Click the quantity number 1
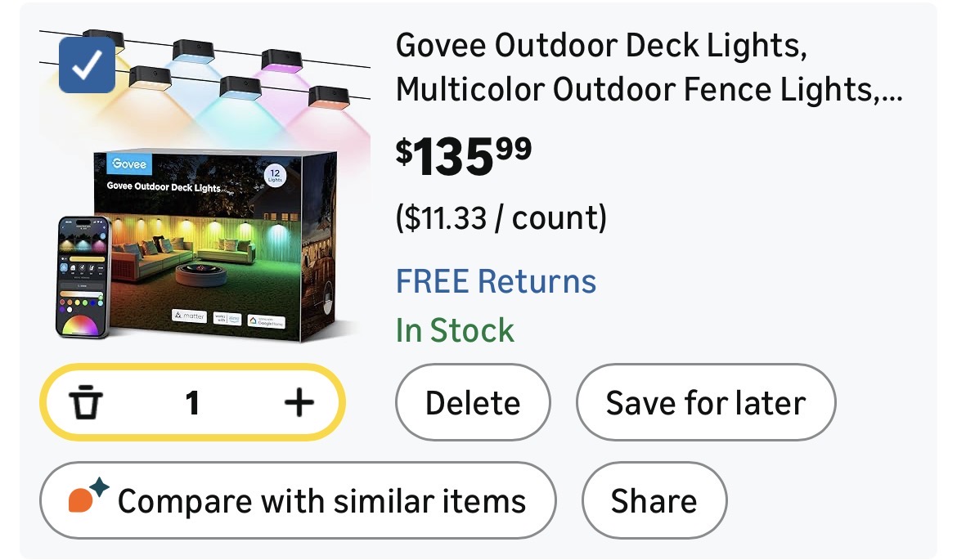The image size is (957, 560). [x=192, y=402]
